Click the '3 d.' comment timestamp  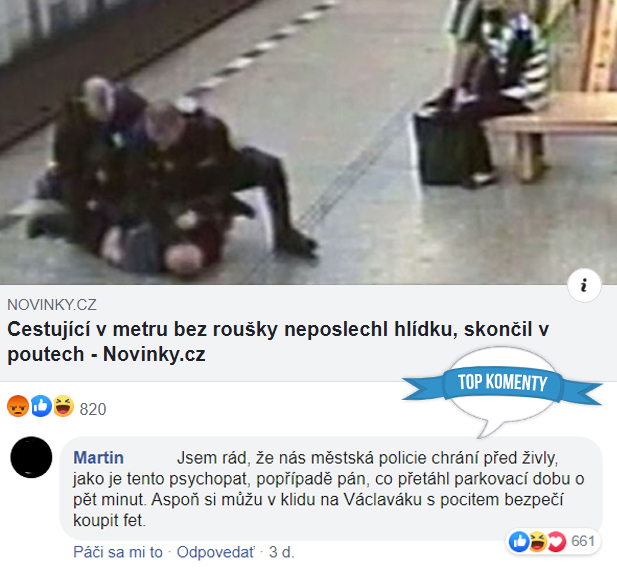282,552
